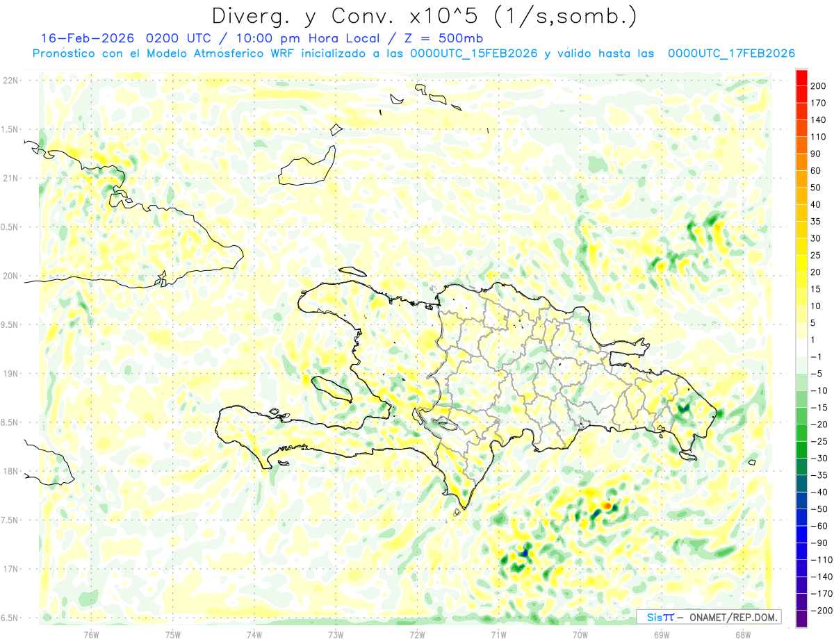Screen dimensions: 834x644
Task: Click the 21N latitude label
Action: [x=10, y=178]
